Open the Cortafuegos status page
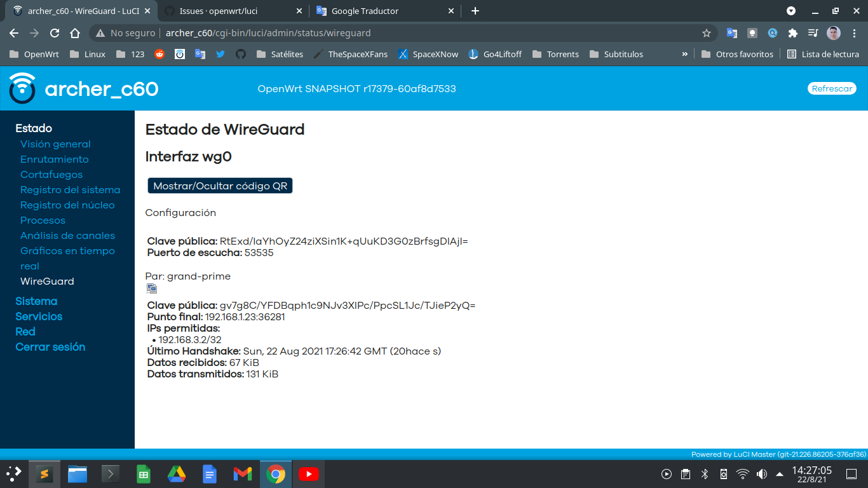868x488 pixels. pos(51,175)
